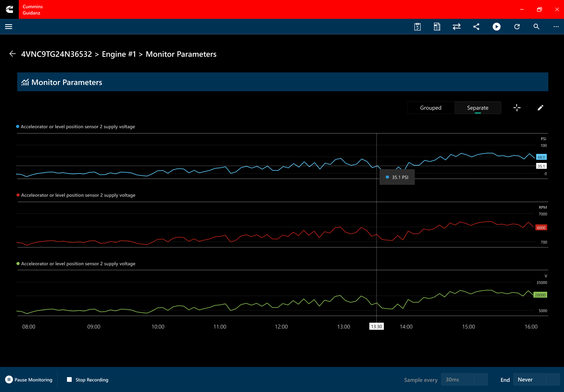Click the Monitor Parameters chart icon
Screen dimensions: 564x392
tap(25, 82)
